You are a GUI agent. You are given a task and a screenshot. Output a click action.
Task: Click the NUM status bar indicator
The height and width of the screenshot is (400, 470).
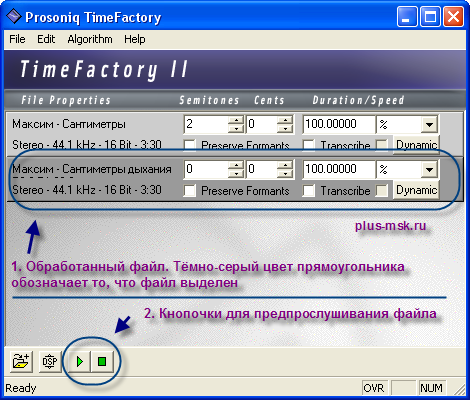click(x=431, y=388)
